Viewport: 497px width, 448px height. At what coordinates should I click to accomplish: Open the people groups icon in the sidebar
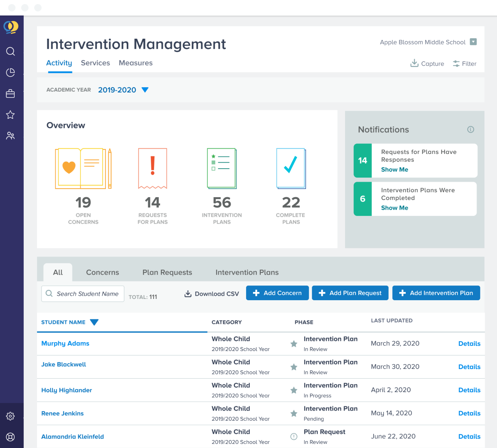[11, 136]
